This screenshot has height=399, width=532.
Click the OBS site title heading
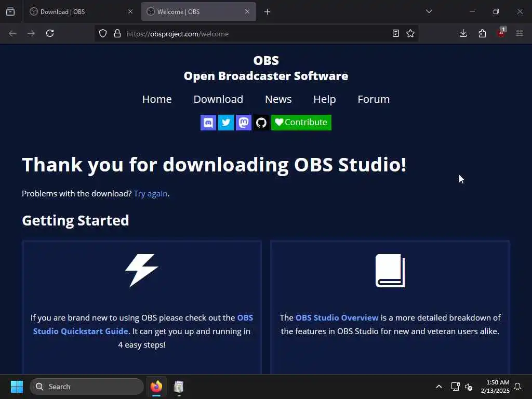pos(266,61)
